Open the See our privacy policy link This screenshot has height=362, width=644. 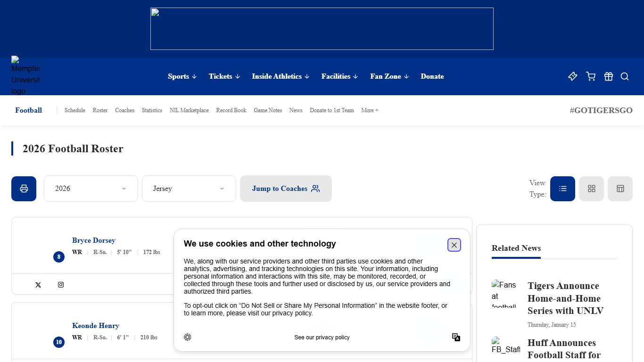[322, 337]
